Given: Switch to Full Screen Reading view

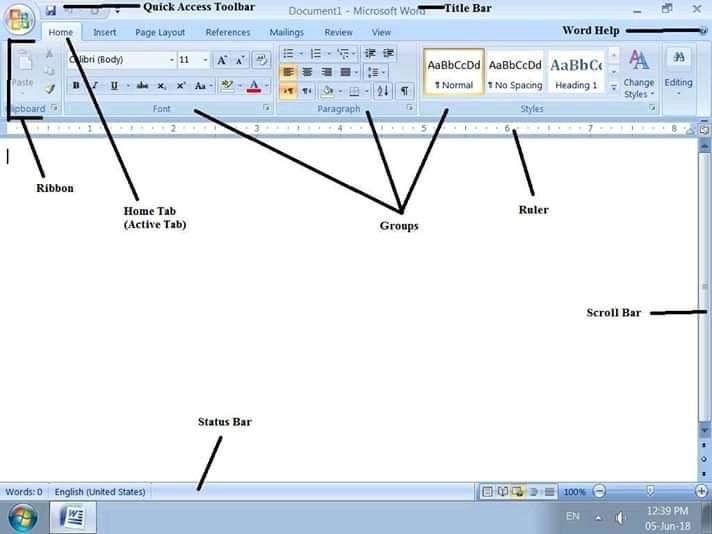Looking at the screenshot, I should tap(502, 491).
